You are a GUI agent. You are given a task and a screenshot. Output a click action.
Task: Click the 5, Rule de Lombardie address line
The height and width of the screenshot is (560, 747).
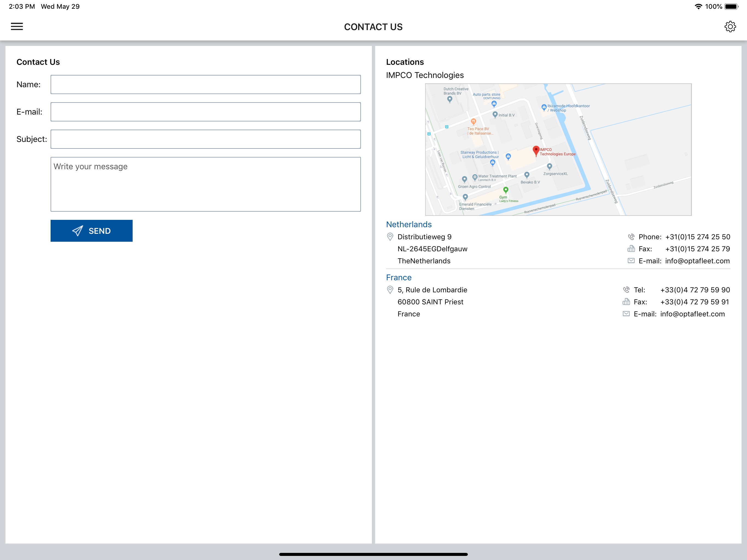pos(432,290)
